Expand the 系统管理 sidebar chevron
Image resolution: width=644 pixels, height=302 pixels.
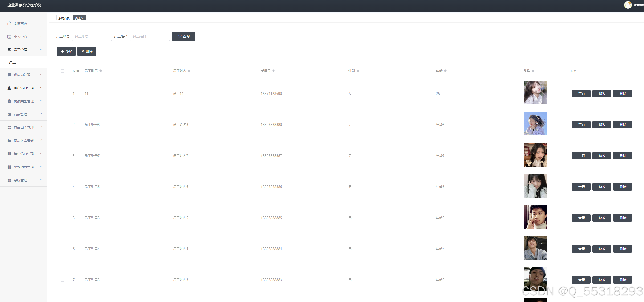pyautogui.click(x=41, y=180)
